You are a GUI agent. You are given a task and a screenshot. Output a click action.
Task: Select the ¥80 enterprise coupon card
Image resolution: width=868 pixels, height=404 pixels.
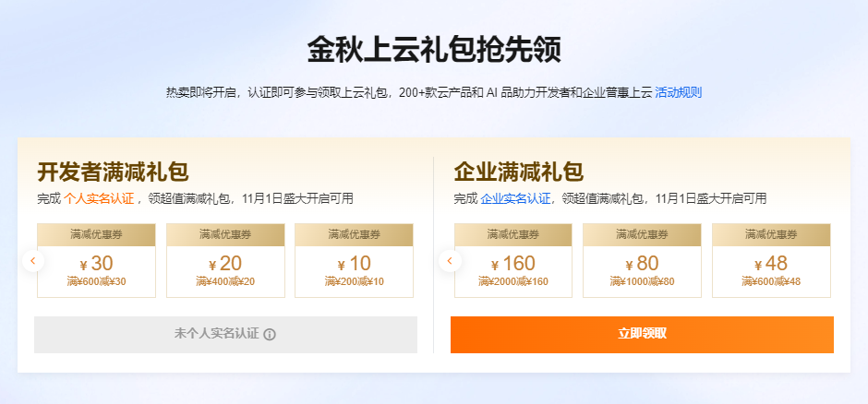click(642, 260)
